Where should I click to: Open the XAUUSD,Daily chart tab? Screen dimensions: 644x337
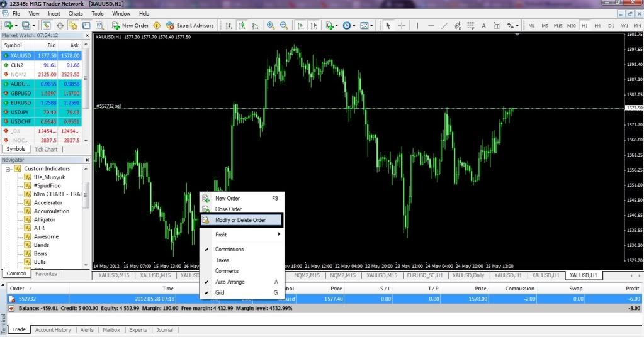pos(468,275)
